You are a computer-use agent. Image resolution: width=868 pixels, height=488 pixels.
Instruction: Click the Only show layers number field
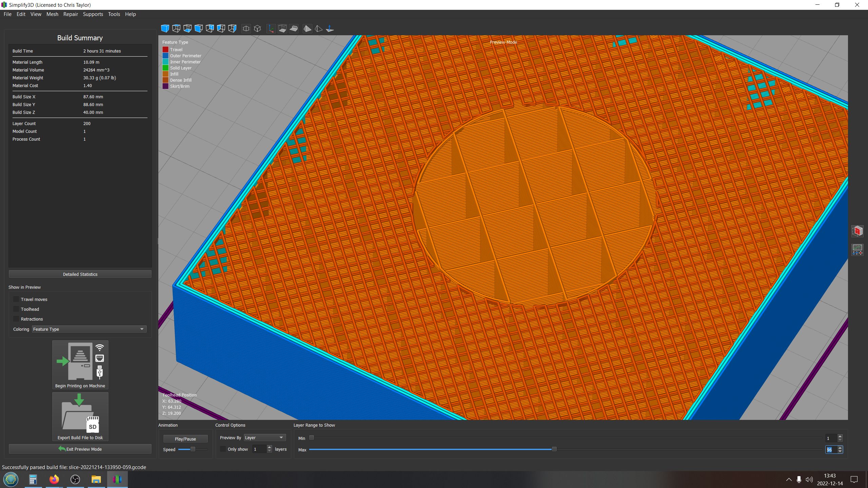tap(259, 449)
